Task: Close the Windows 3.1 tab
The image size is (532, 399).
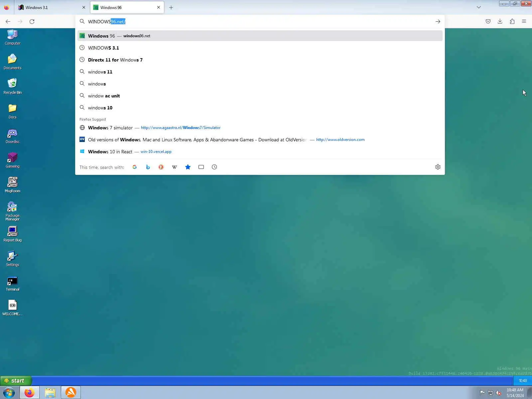Action: [x=84, y=7]
